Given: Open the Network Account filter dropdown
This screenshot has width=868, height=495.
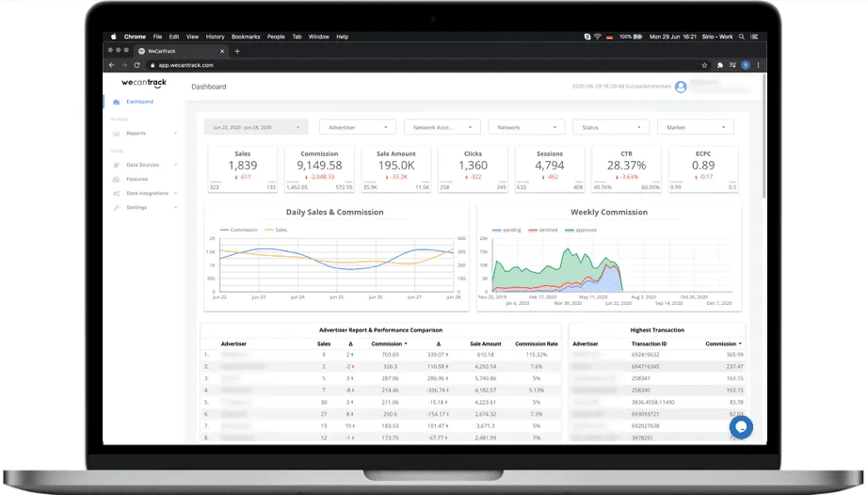Looking at the screenshot, I should (x=442, y=127).
